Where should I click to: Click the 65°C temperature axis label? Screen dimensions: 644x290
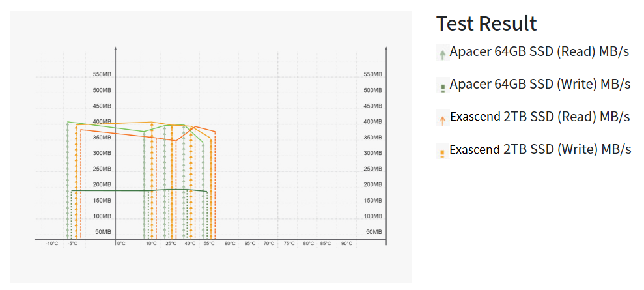pos(249,244)
